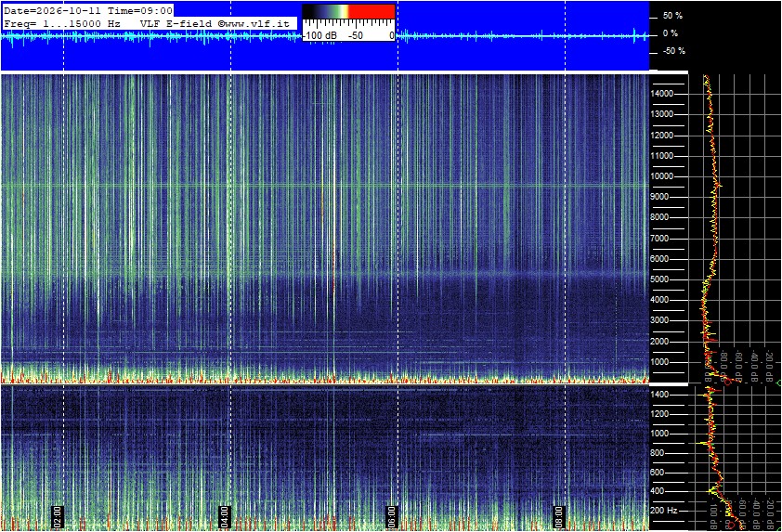The image size is (782, 532).
Task: Click the Freq= 1...15000 Hz label
Action: 62,23
